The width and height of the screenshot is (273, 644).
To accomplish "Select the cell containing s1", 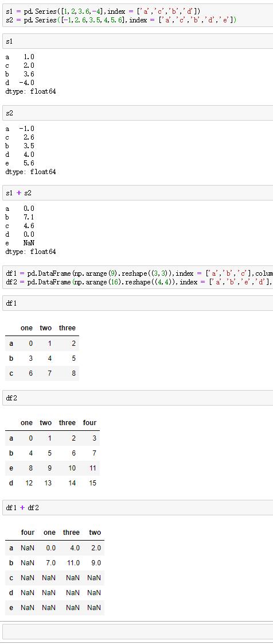I will coord(138,41).
